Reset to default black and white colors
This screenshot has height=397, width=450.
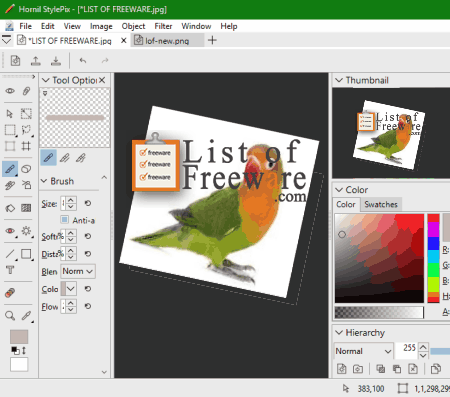click(15, 350)
